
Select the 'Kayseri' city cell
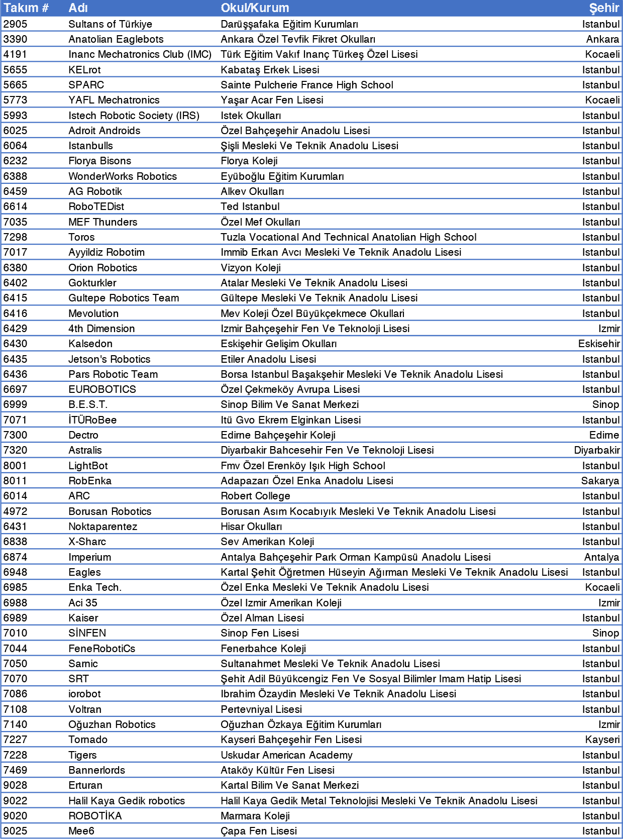click(x=602, y=740)
